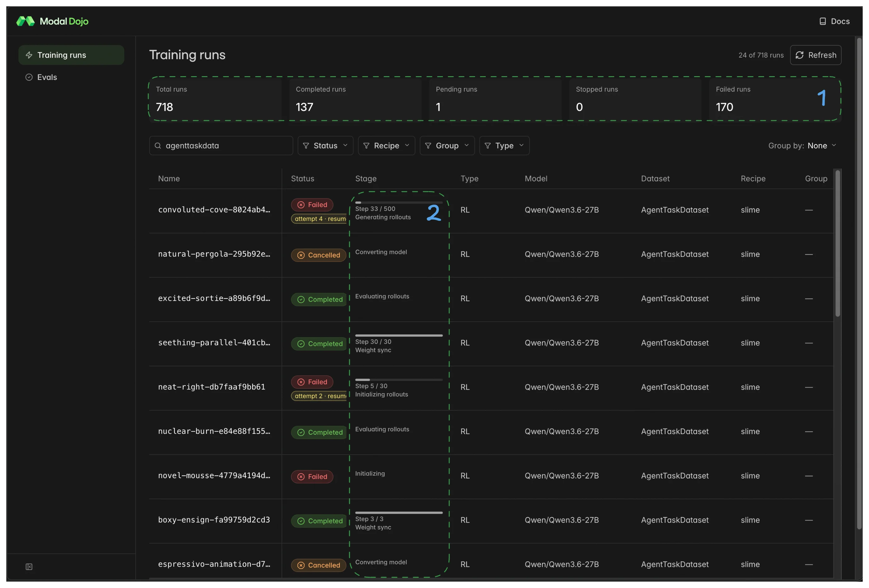Screen dimensions: 869x588
Task: Click the Pending runs card
Action: pos(495,99)
